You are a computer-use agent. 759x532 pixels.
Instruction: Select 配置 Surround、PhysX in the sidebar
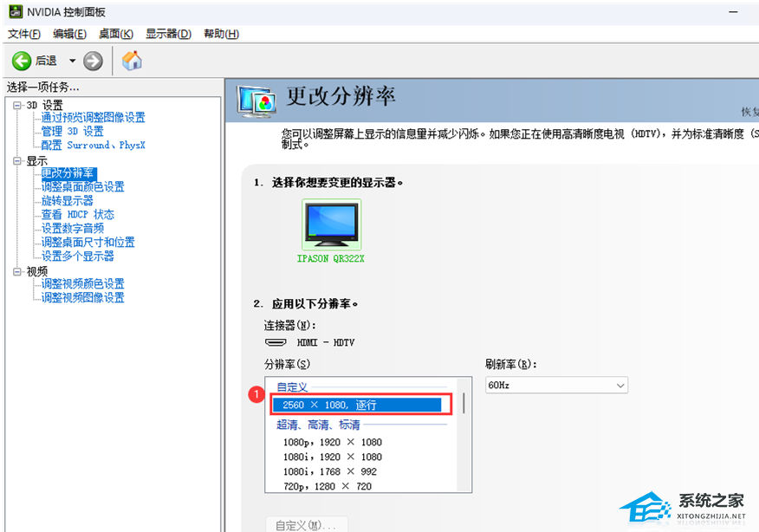click(x=93, y=145)
